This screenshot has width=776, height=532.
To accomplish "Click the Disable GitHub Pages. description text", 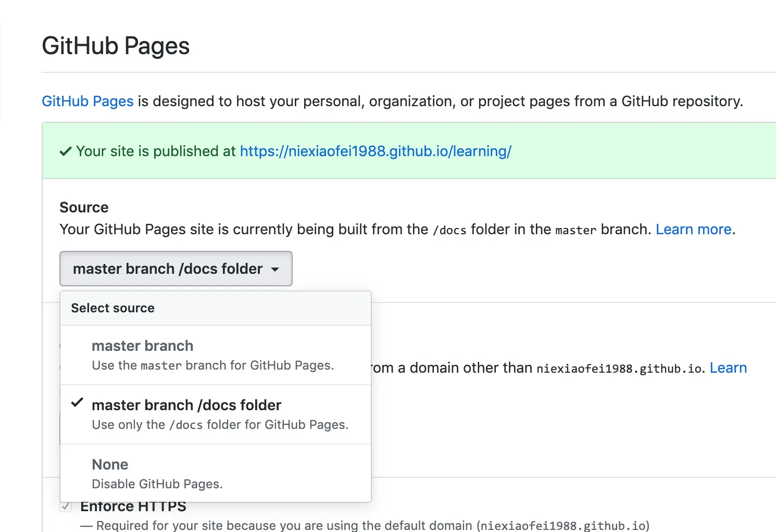I will (157, 484).
